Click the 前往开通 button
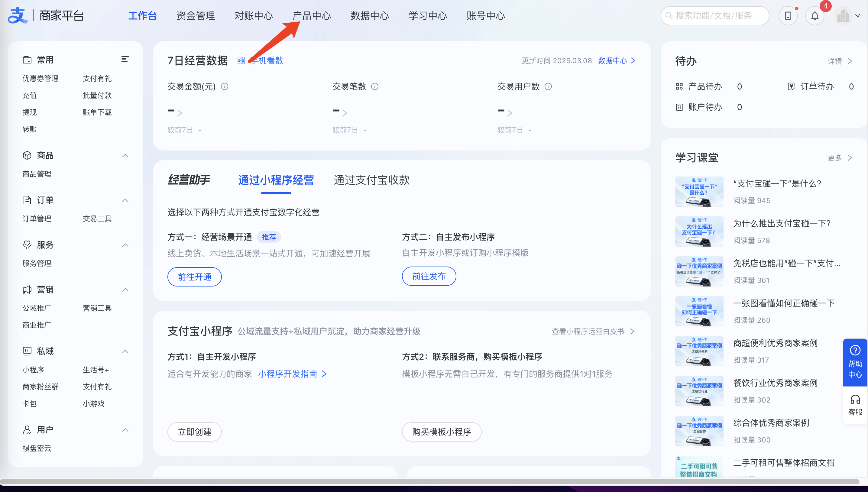 click(x=195, y=277)
